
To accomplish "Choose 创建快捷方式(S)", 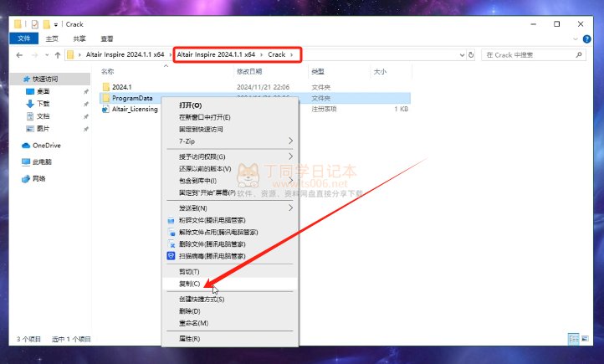I will click(230, 300).
